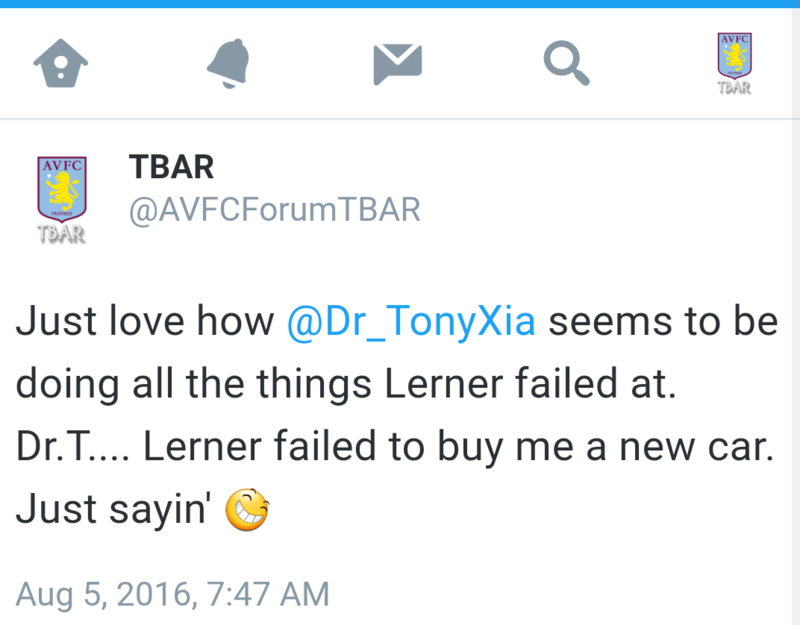Select the "Just love how" opening text
The height and width of the screenshot is (625, 800).
click(145, 321)
